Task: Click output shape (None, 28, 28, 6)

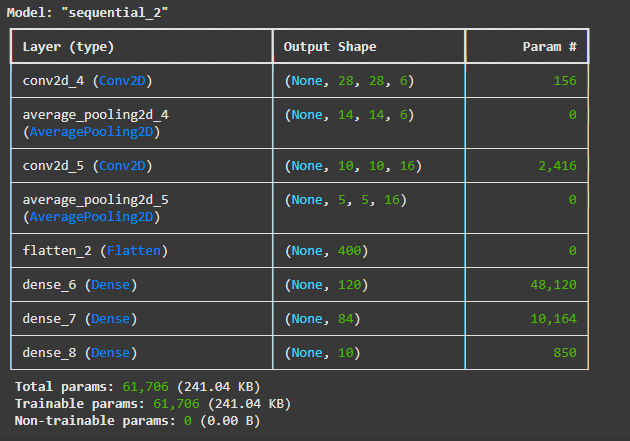Action: pyautogui.click(x=349, y=81)
